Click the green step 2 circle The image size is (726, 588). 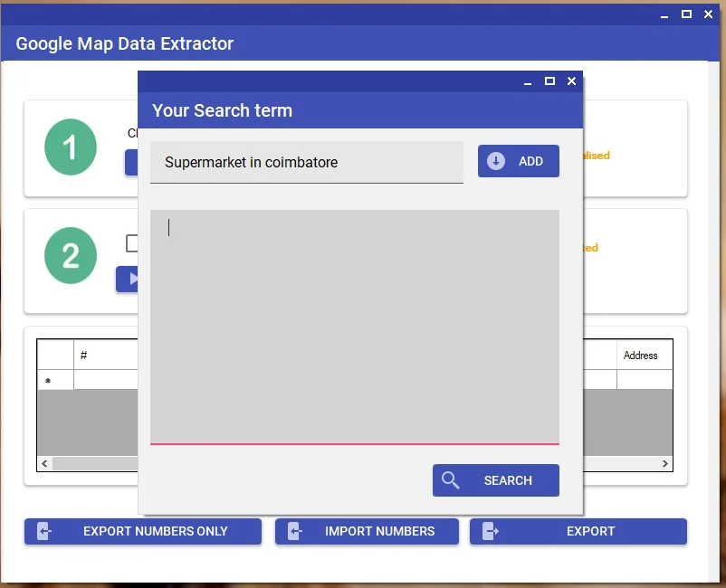(71, 256)
